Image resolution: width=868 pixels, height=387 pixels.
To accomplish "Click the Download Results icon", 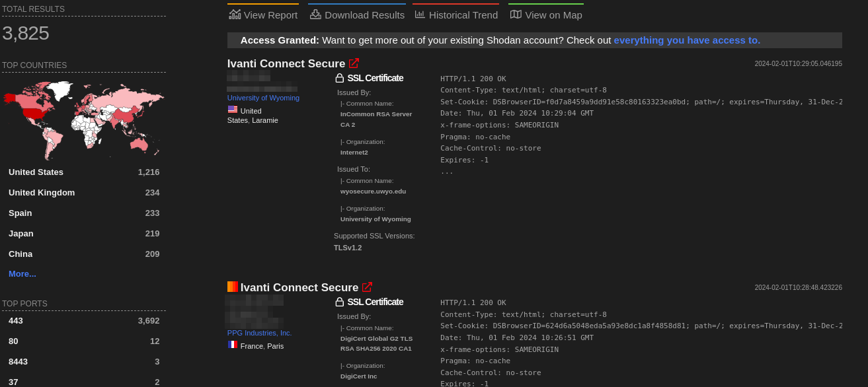I will pyautogui.click(x=314, y=13).
